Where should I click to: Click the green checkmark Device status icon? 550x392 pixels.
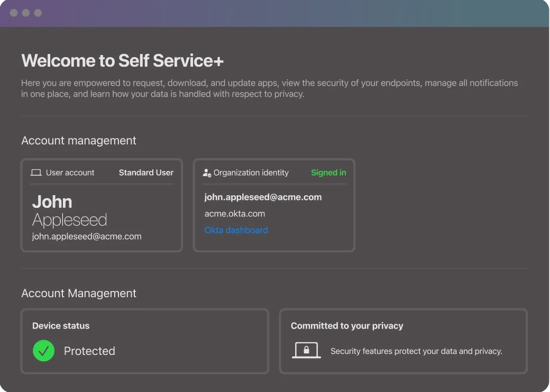point(43,351)
